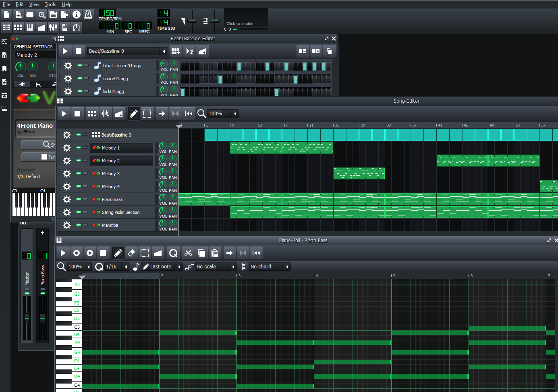Open the Tools menu

[50, 4]
